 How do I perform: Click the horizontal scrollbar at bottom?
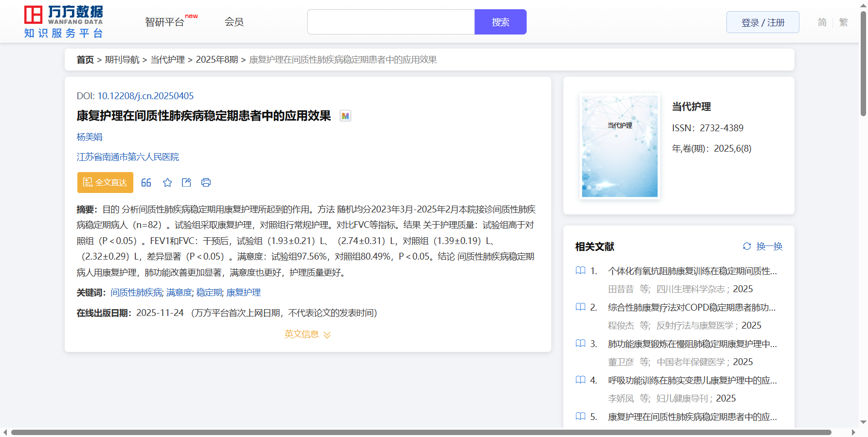coord(421,432)
